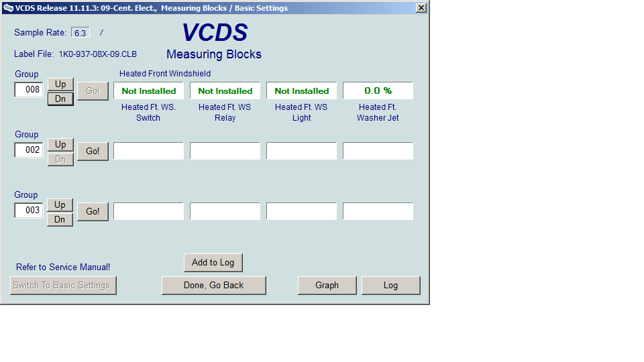The image size is (644, 362).
Task: Click the VCDS icon in the title bar
Action: 8,8
